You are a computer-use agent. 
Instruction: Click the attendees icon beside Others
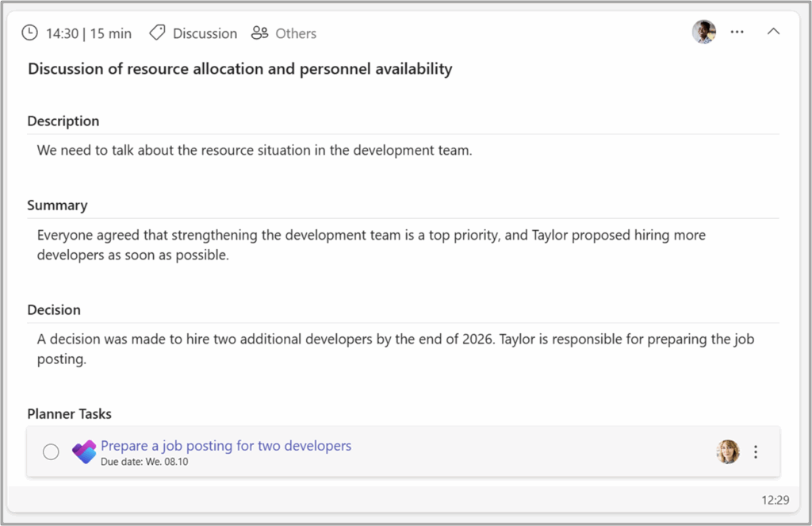[x=259, y=33]
